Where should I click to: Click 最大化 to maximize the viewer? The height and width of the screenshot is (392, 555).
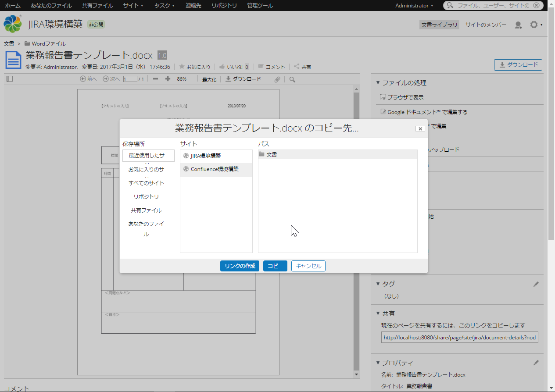(x=209, y=79)
